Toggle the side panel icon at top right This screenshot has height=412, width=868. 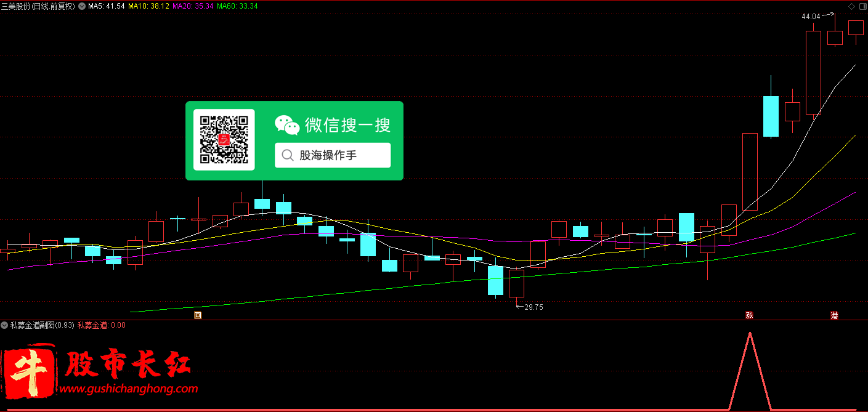coord(862,6)
